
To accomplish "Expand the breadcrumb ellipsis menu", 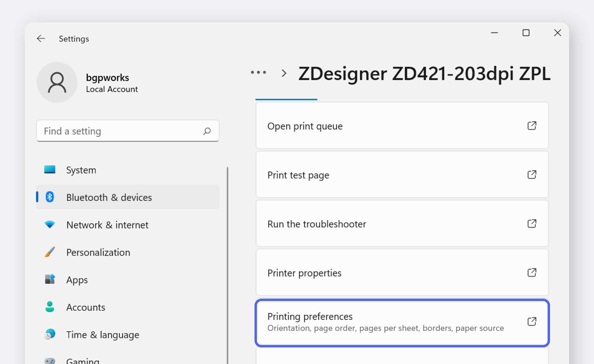I will point(258,72).
